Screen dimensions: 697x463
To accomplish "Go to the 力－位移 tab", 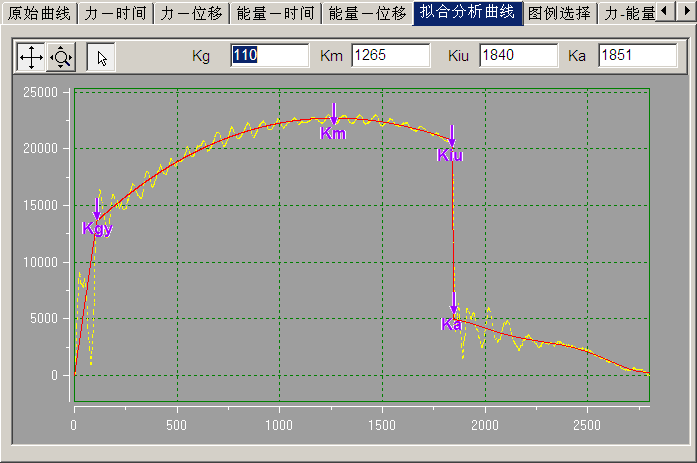I will 190,13.
